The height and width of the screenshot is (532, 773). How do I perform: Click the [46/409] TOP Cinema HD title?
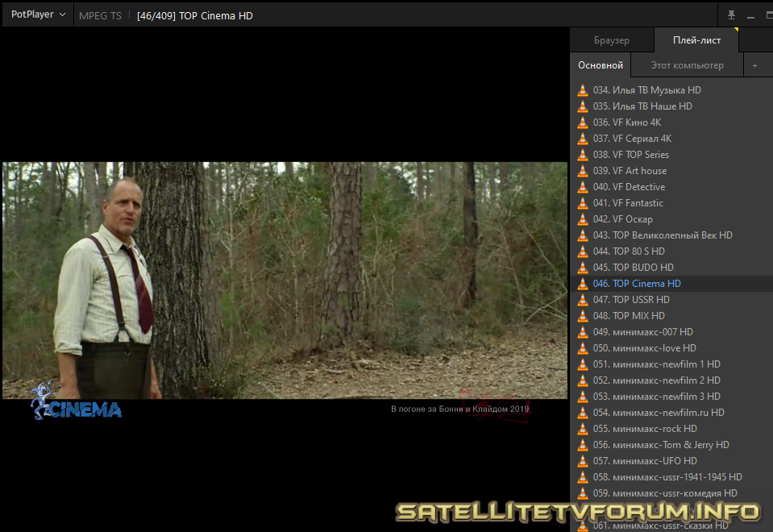(195, 16)
